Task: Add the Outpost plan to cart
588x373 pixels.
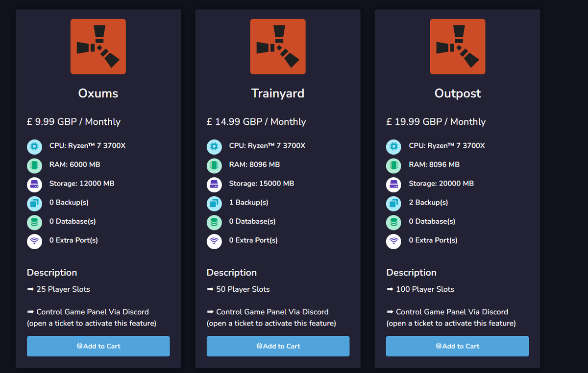Action: (458, 346)
